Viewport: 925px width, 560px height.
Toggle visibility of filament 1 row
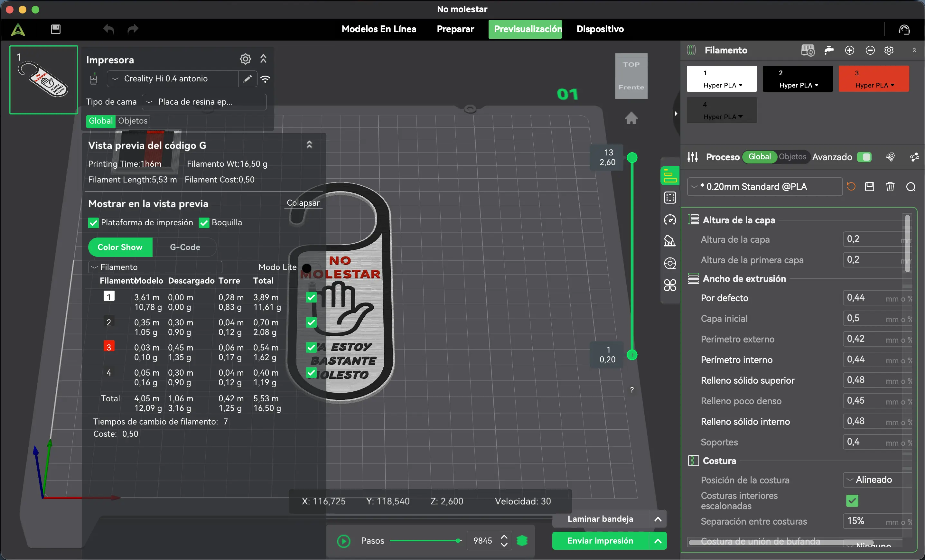[x=311, y=297]
